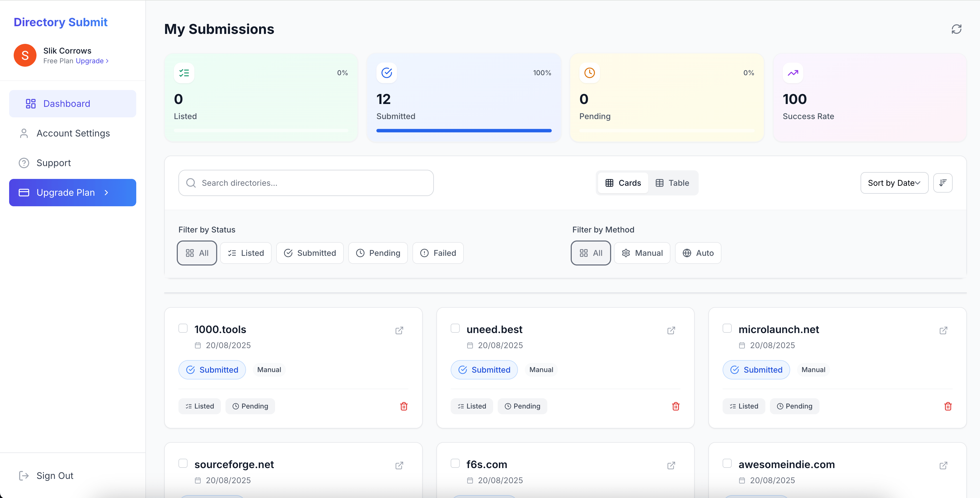Click trash icon on 1000.tools card
Screen dimensions: 980x498
(x=404, y=406)
